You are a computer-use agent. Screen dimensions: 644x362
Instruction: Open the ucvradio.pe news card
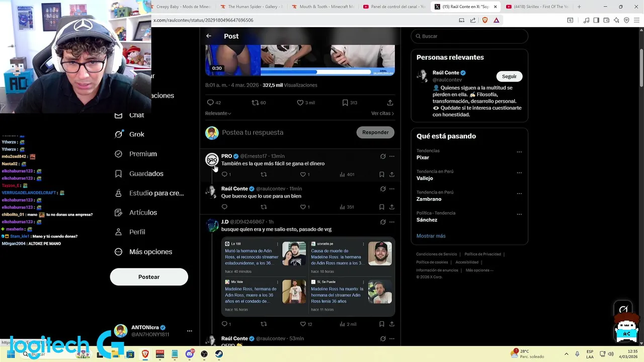(351, 257)
